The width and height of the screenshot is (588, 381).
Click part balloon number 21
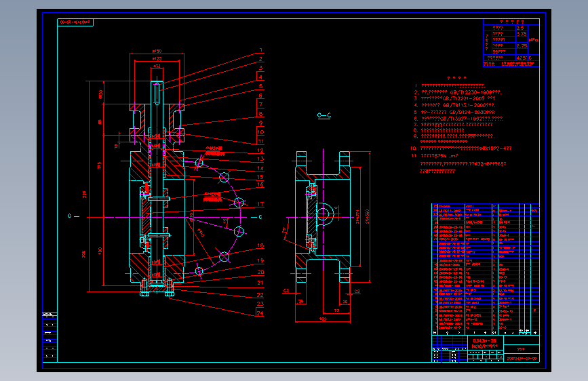click(x=260, y=283)
